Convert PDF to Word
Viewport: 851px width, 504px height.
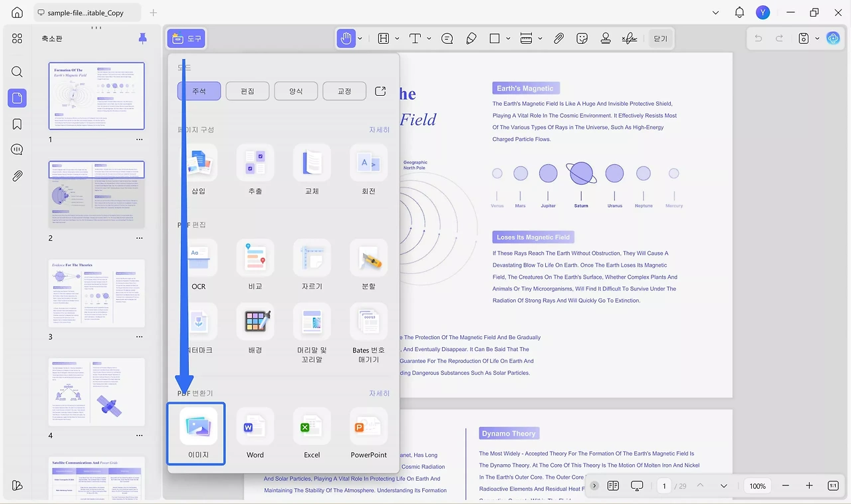(255, 434)
